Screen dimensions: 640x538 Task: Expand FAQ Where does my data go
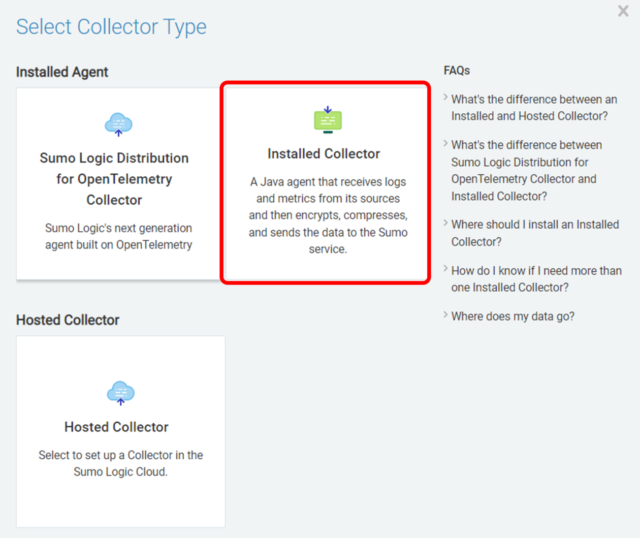(513, 316)
